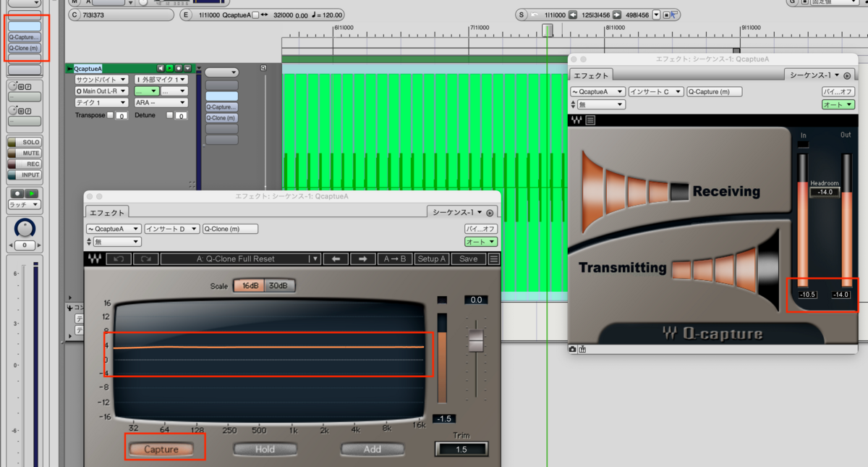868x467 pixels.
Task: Click the record button in the left channel strip
Action: (x=17, y=194)
